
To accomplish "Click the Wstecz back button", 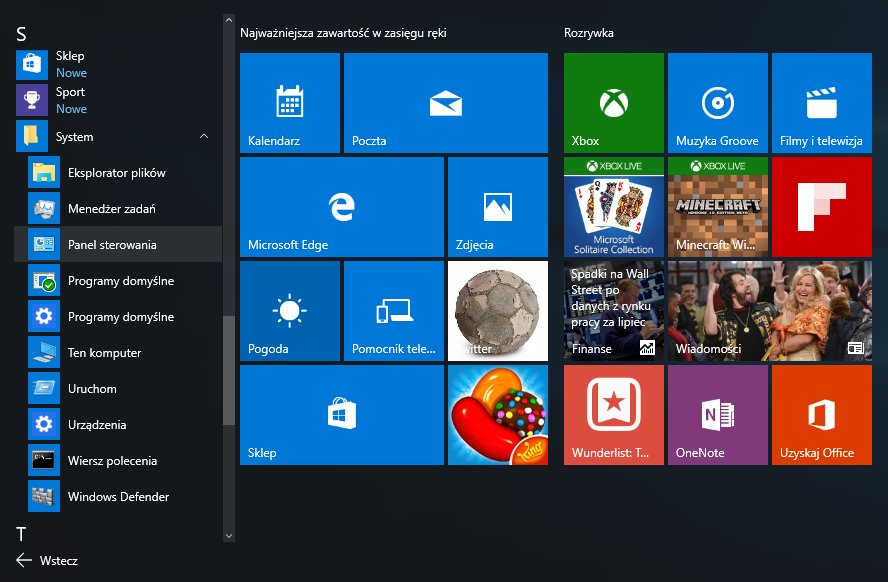I will point(47,561).
